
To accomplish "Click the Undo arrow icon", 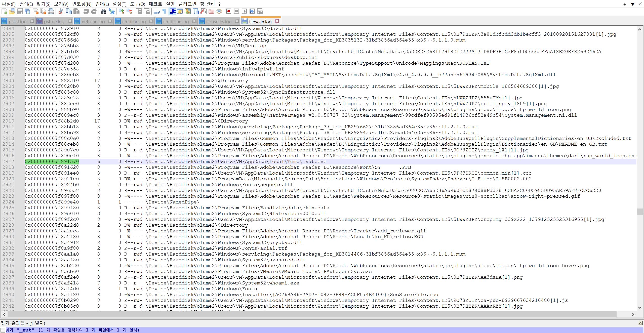I will coord(86,11).
